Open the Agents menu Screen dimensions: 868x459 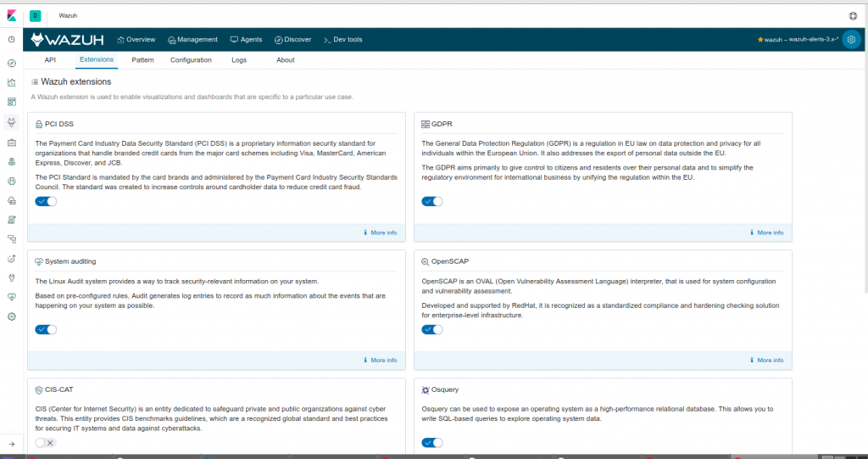(247, 39)
